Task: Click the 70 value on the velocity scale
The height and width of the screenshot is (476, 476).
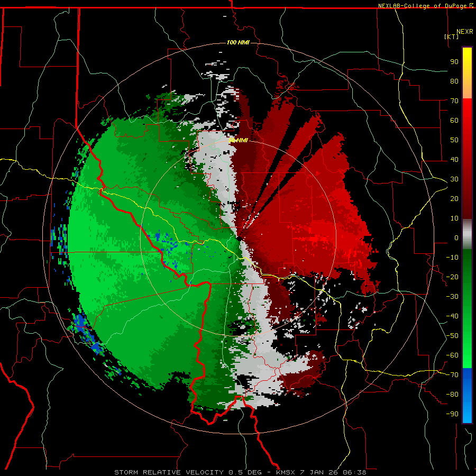Action: point(454,101)
